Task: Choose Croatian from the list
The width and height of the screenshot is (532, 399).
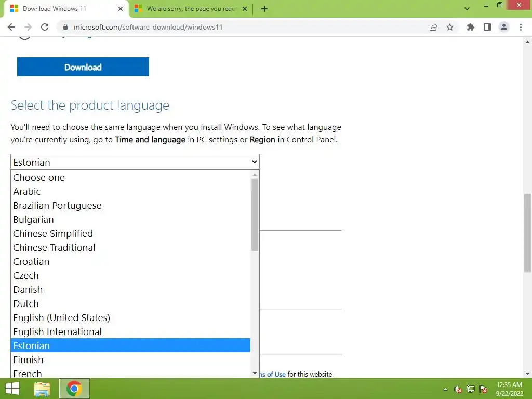Action: pyautogui.click(x=130, y=262)
